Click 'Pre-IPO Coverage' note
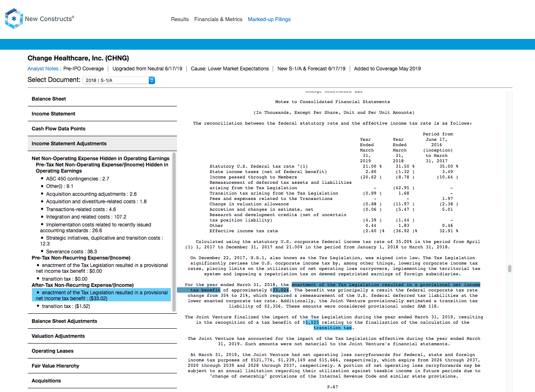535x392 pixels. (84, 69)
